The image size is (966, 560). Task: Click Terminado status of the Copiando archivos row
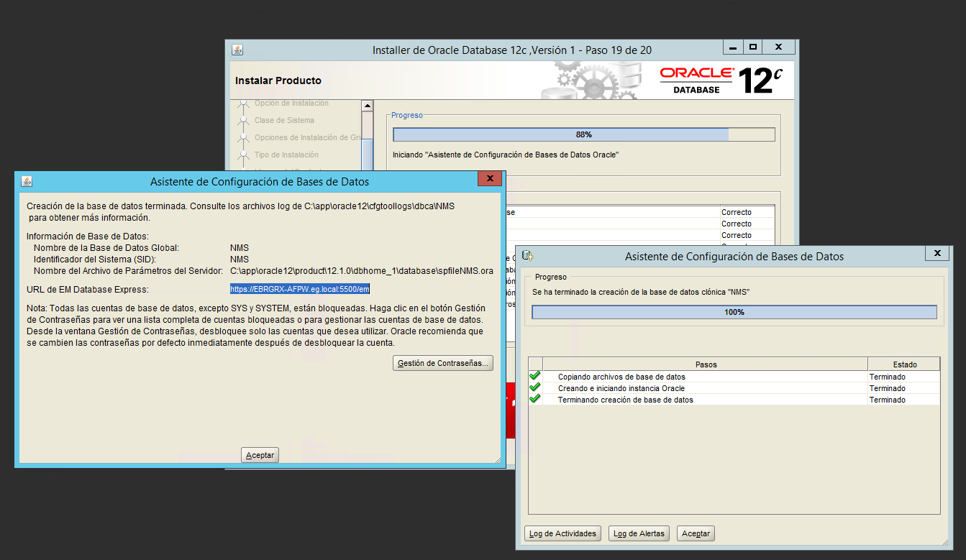(x=888, y=377)
